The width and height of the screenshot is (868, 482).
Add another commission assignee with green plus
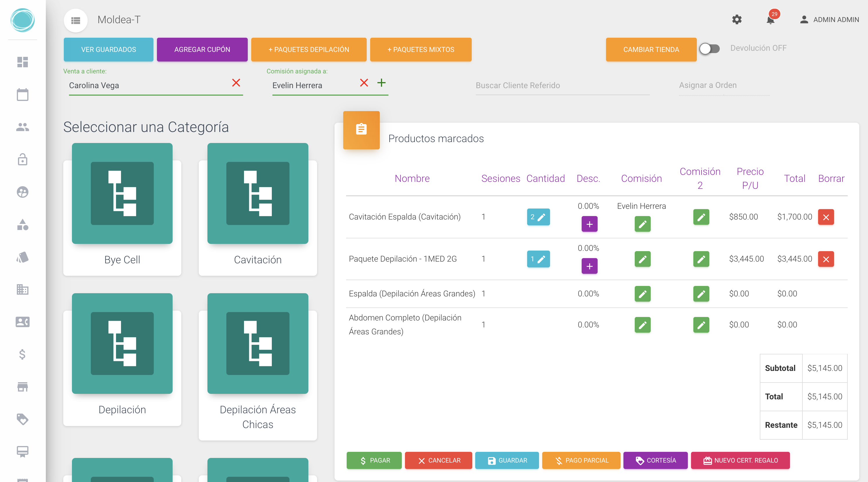(381, 83)
